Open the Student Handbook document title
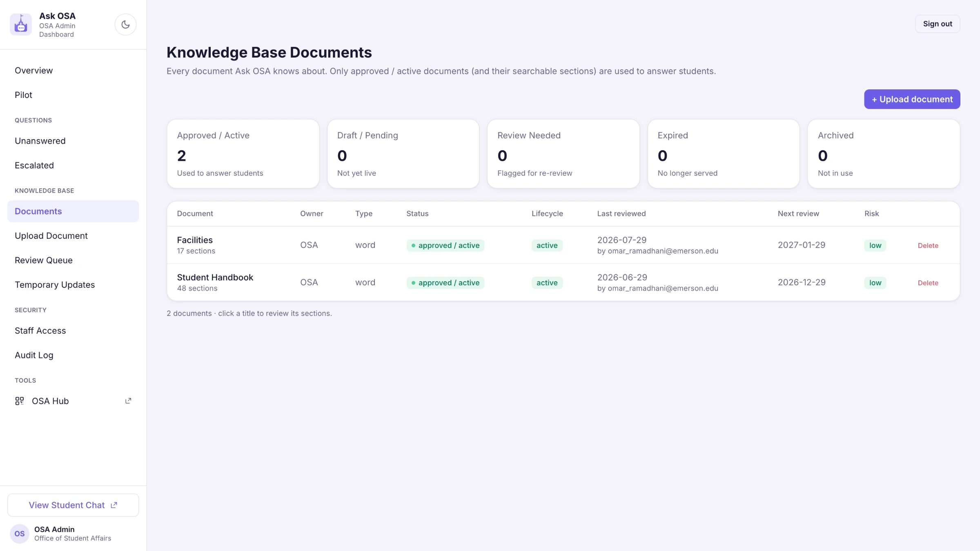 click(215, 277)
